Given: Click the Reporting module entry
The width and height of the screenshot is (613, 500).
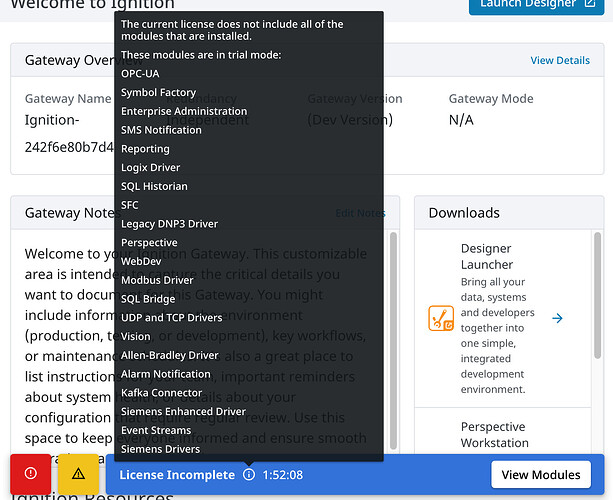Looking at the screenshot, I should coord(145,149).
